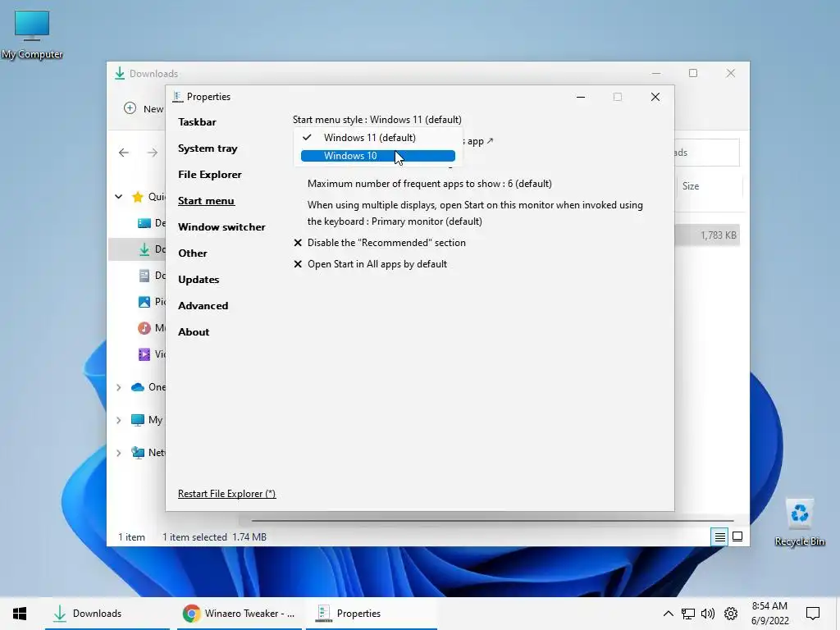Viewport: 840px width, 630px height.
Task: Open the Other settings section
Action: click(193, 253)
